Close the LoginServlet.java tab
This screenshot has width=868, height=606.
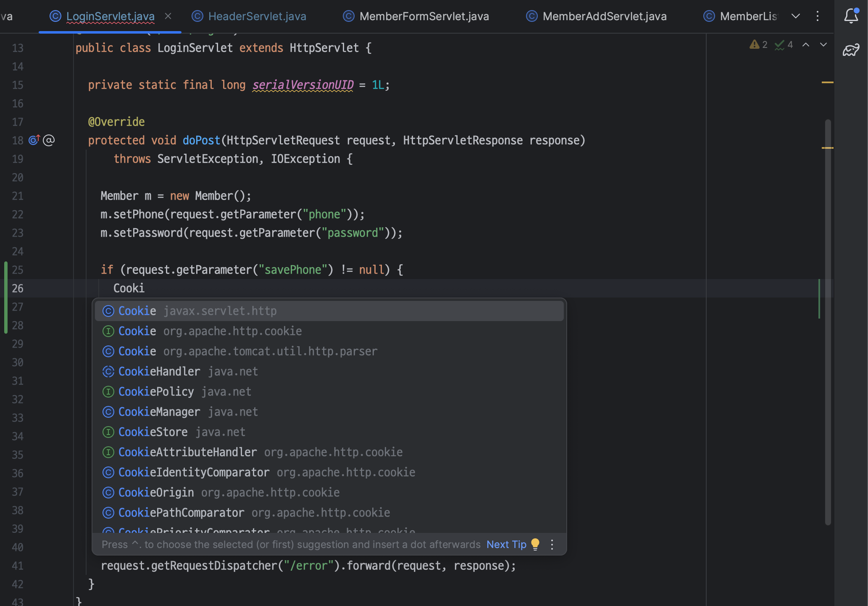pos(168,16)
